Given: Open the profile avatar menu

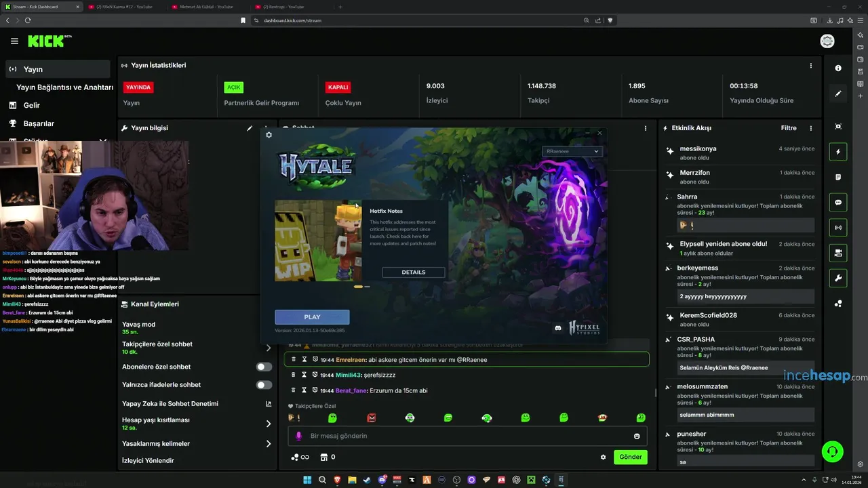Looking at the screenshot, I should 827,41.
